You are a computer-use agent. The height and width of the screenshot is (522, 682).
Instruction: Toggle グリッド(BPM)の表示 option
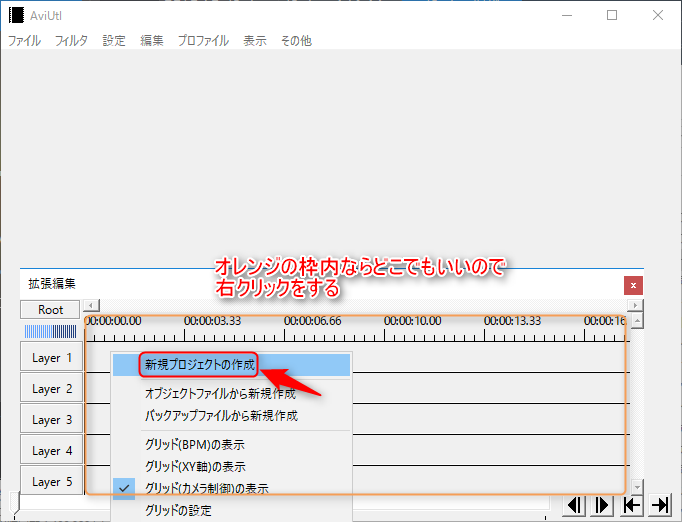[x=231, y=445]
